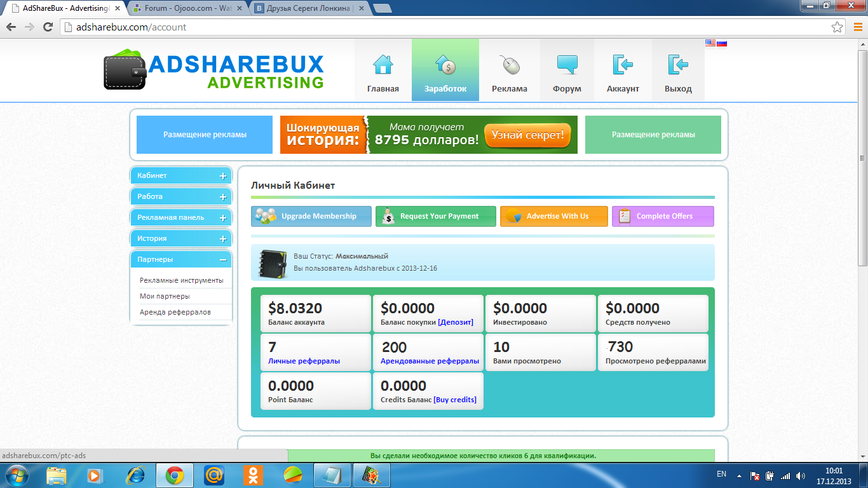Open Рекламные инструменты in the sidebar

(x=182, y=280)
